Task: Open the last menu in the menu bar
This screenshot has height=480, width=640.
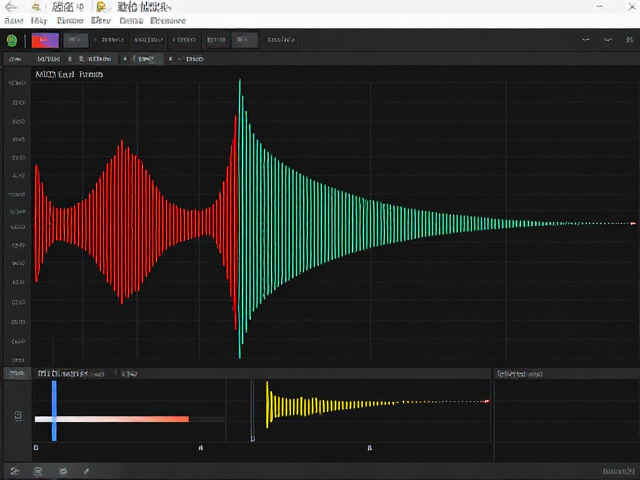Action: (168, 20)
